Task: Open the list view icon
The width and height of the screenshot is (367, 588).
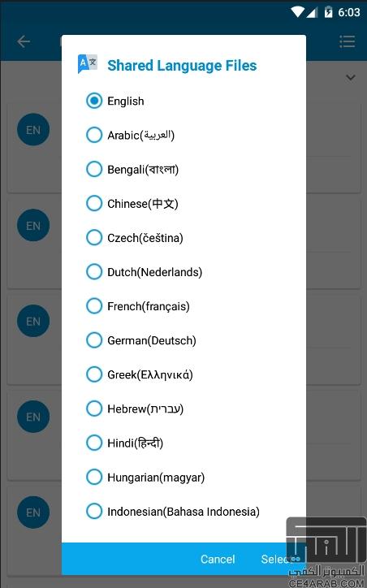Action: 348,41
